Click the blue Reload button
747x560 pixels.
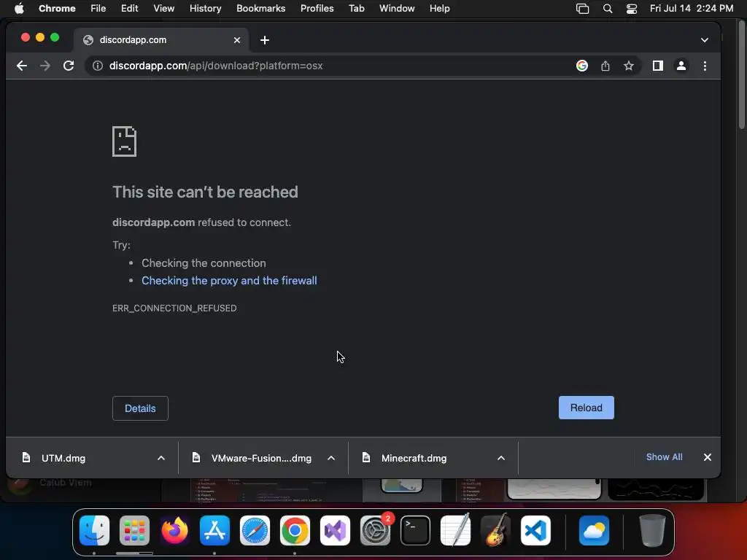coord(586,408)
